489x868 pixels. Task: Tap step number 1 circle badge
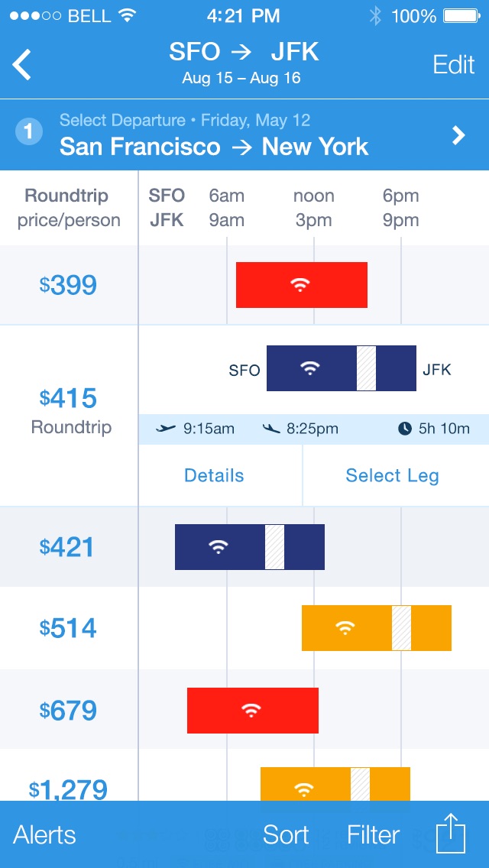click(29, 132)
